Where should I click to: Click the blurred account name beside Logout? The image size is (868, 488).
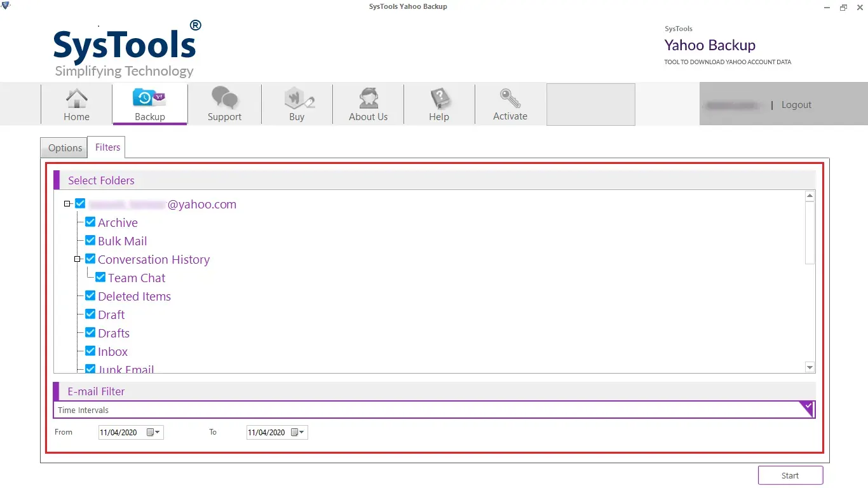pyautogui.click(x=732, y=105)
